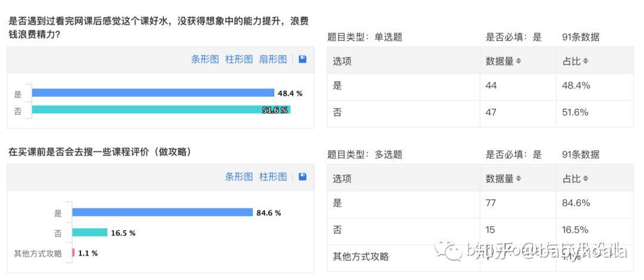Sort second table by 占比 column arrows
Viewport: 644px width, 280px height.
[x=586, y=179]
